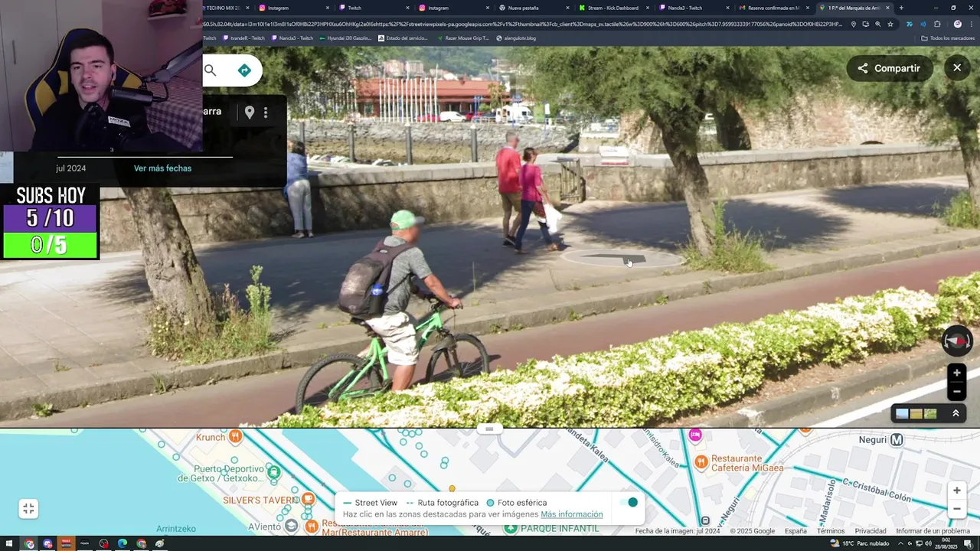The height and width of the screenshot is (551, 980).
Task: Open the 'Más información' link
Action: (x=572, y=514)
